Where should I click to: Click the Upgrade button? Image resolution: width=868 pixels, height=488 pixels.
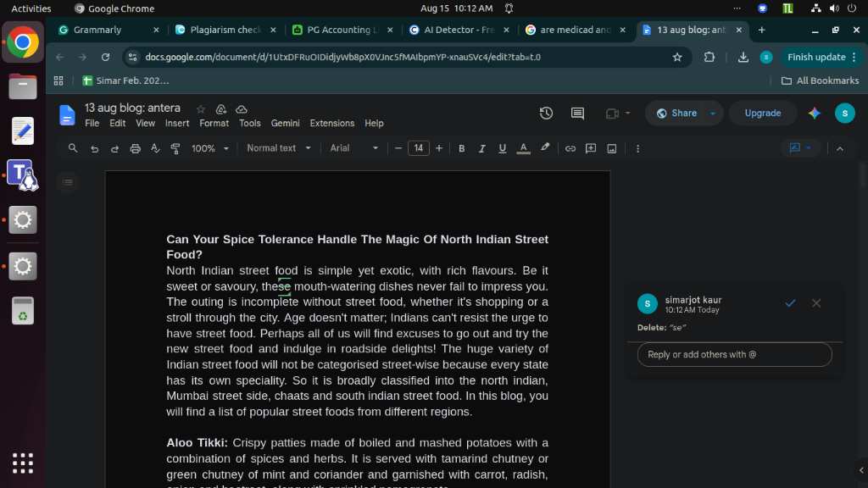(762, 113)
